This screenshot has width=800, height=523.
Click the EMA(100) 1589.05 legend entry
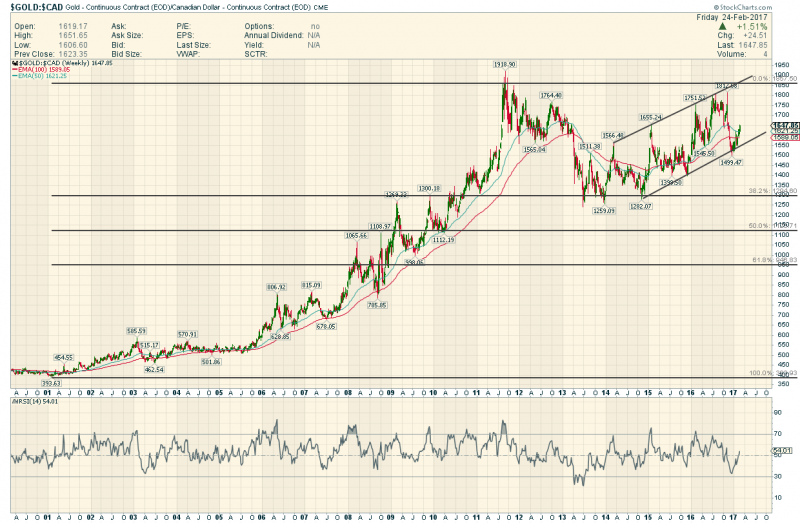point(43,69)
